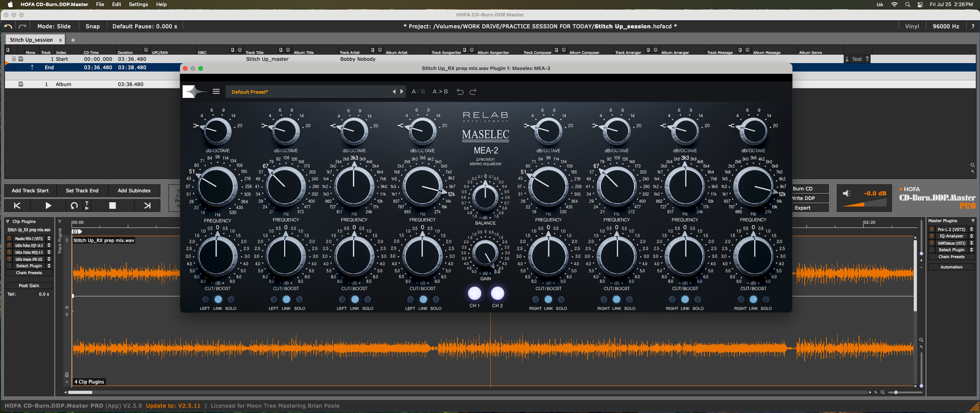Toggle the CH 1 channel button
This screenshot has height=413, width=980.
pos(475,294)
